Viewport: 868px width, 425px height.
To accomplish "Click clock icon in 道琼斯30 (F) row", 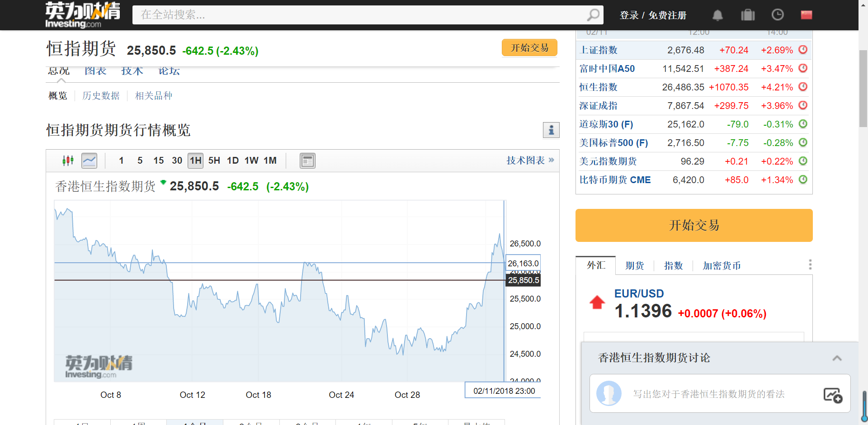I will tap(803, 124).
